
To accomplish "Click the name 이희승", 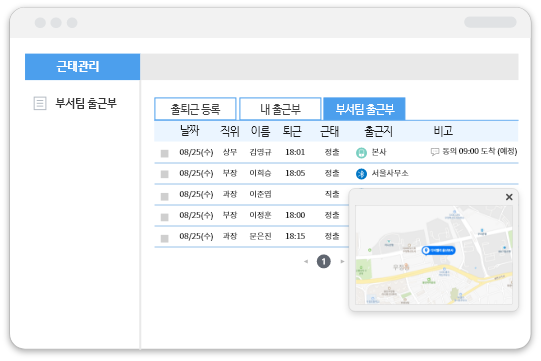I will [260, 173].
